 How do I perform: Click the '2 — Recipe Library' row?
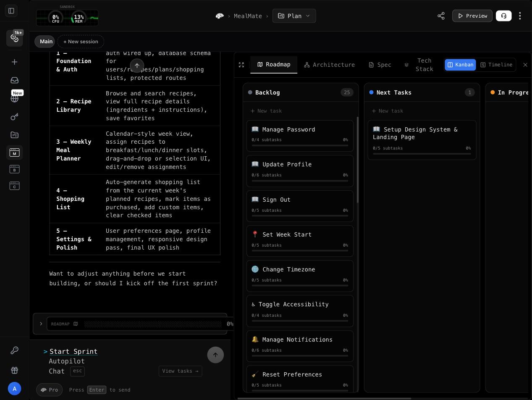[135, 105]
